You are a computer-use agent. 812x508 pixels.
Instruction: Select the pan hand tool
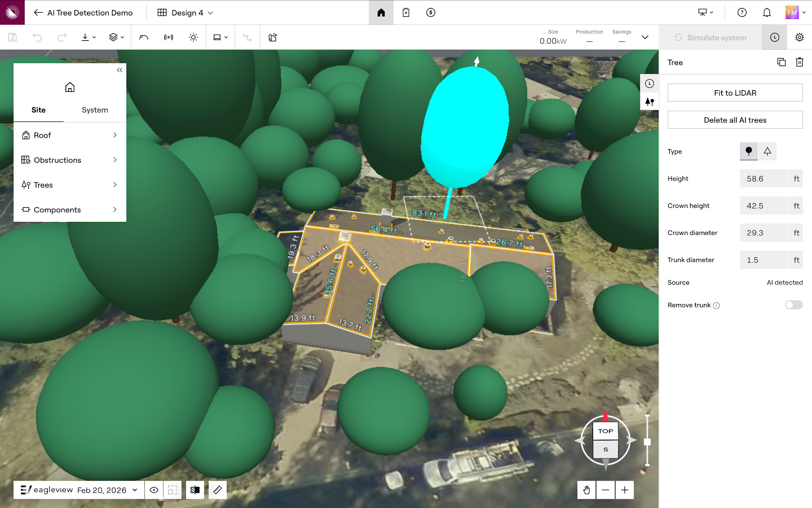pos(586,490)
